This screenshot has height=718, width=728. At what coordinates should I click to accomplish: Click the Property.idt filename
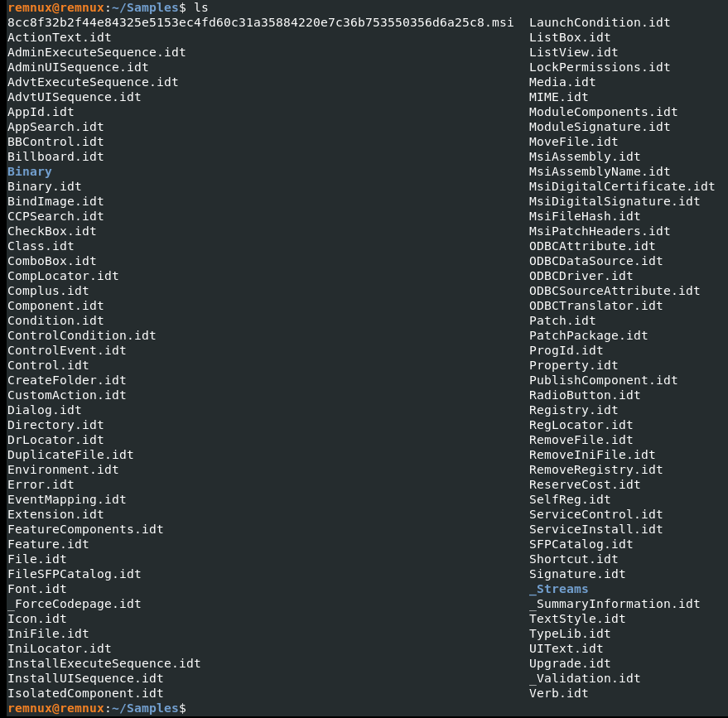coord(573,365)
